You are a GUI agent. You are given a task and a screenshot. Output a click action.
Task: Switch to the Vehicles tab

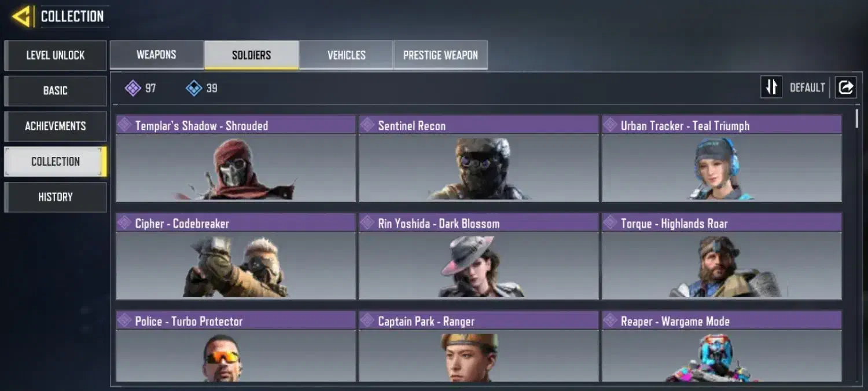(x=346, y=55)
